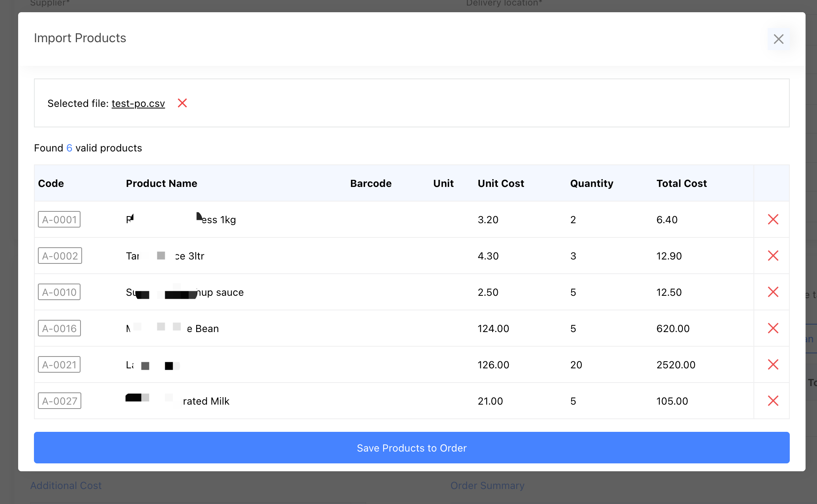
Task: Delete row A-0001 with red X
Action: click(773, 219)
